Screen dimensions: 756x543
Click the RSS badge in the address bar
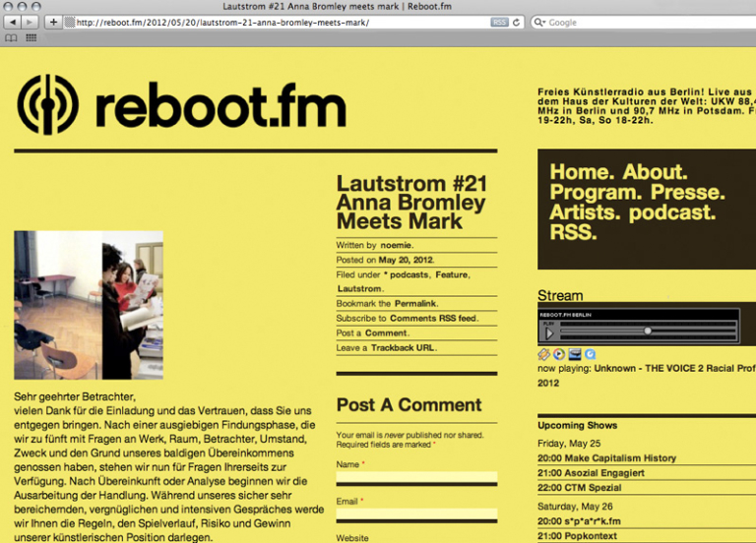pyautogui.click(x=499, y=23)
